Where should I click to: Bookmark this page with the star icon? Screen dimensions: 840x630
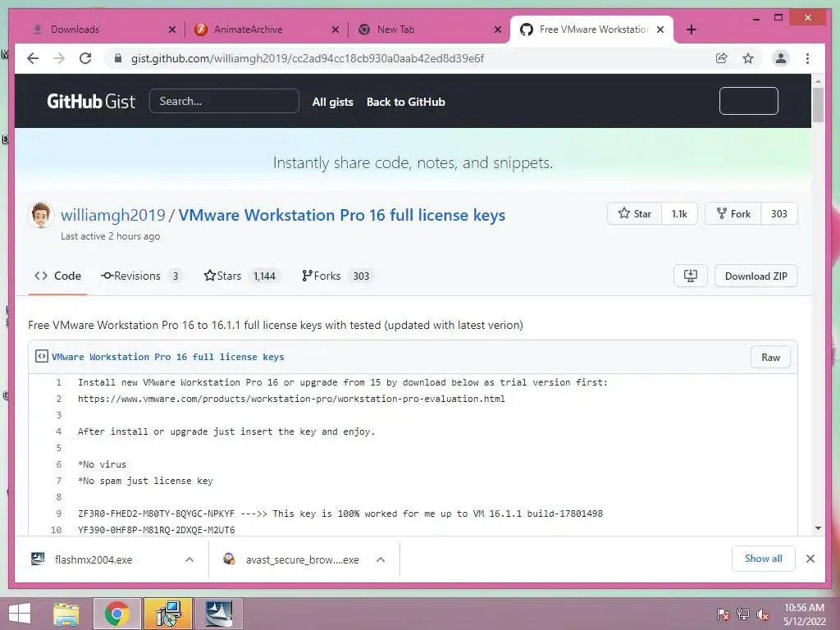(748, 58)
